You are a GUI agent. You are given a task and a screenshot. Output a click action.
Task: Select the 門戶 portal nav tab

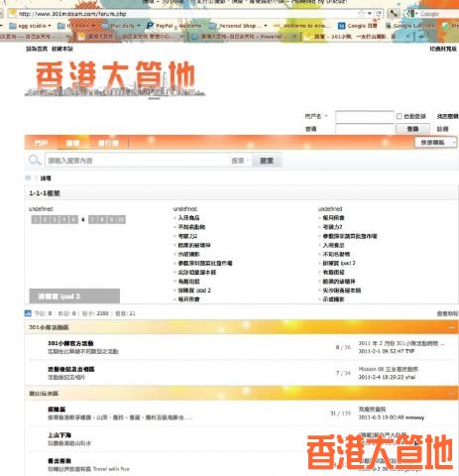(41, 143)
